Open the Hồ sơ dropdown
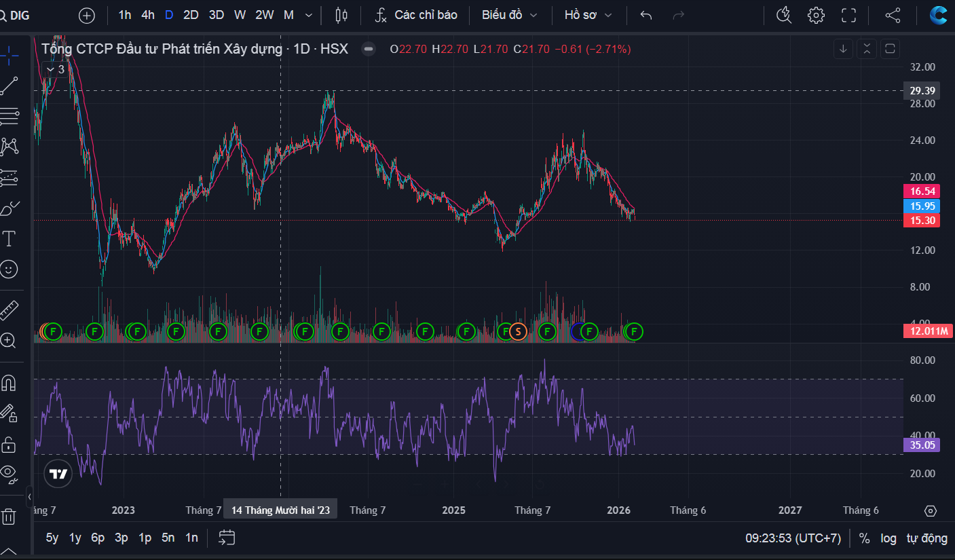Screen dimensions: 955x560 (588, 15)
